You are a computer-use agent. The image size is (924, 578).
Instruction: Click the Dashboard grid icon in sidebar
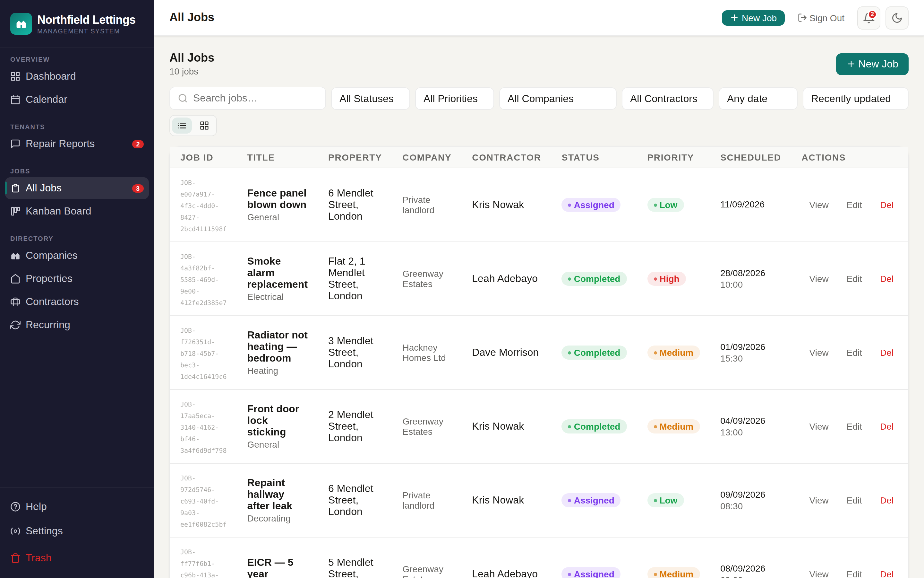coord(15,76)
